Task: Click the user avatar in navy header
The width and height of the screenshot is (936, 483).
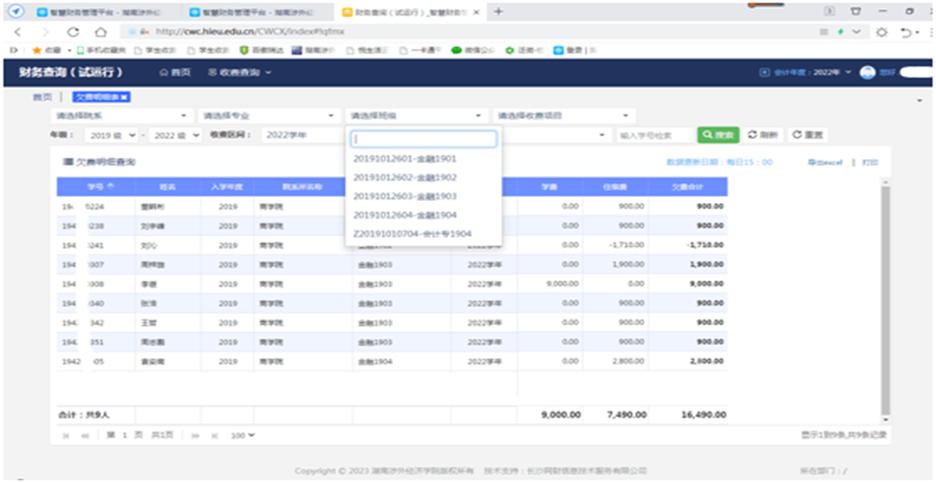Action: tap(867, 72)
